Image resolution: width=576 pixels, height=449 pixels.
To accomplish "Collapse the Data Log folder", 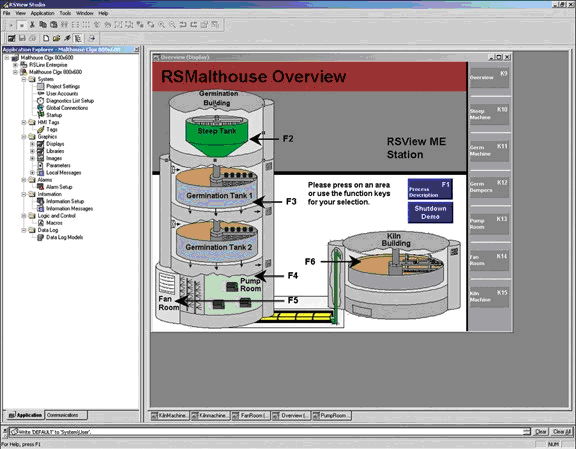I will [24, 230].
